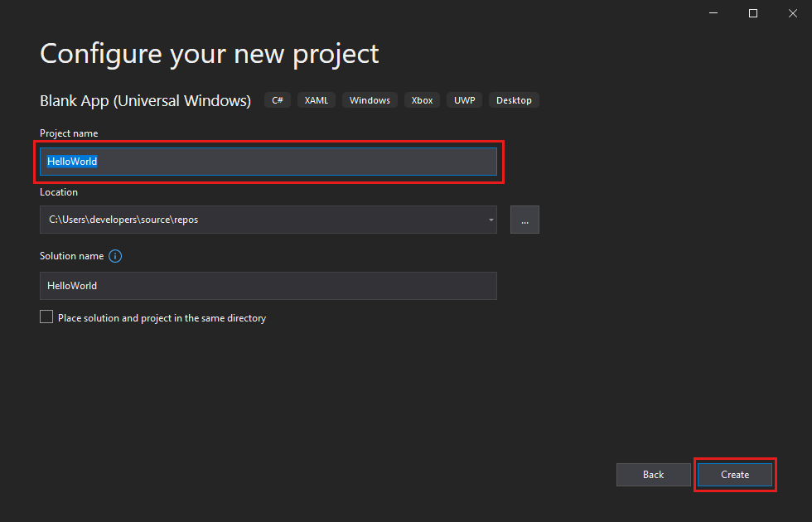Click the Windows tag chip

370,99
